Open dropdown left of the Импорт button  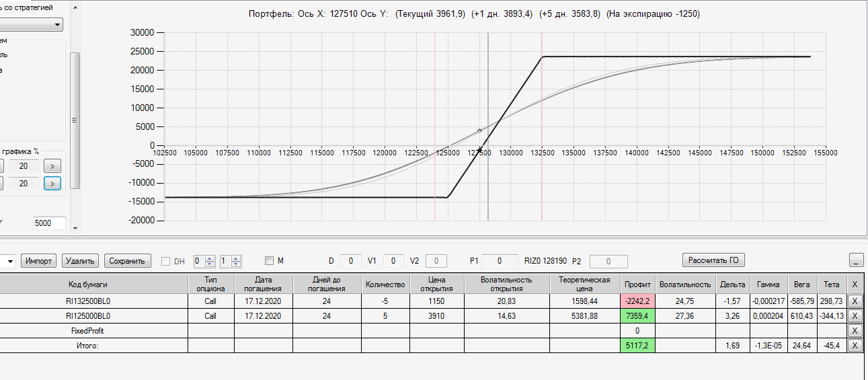8,260
